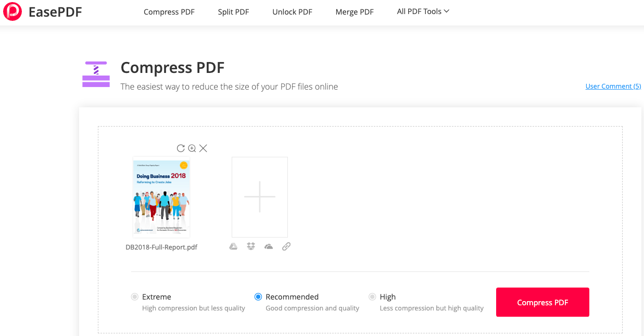The width and height of the screenshot is (644, 336).
Task: View User Comment (5) link
Action: (x=613, y=86)
